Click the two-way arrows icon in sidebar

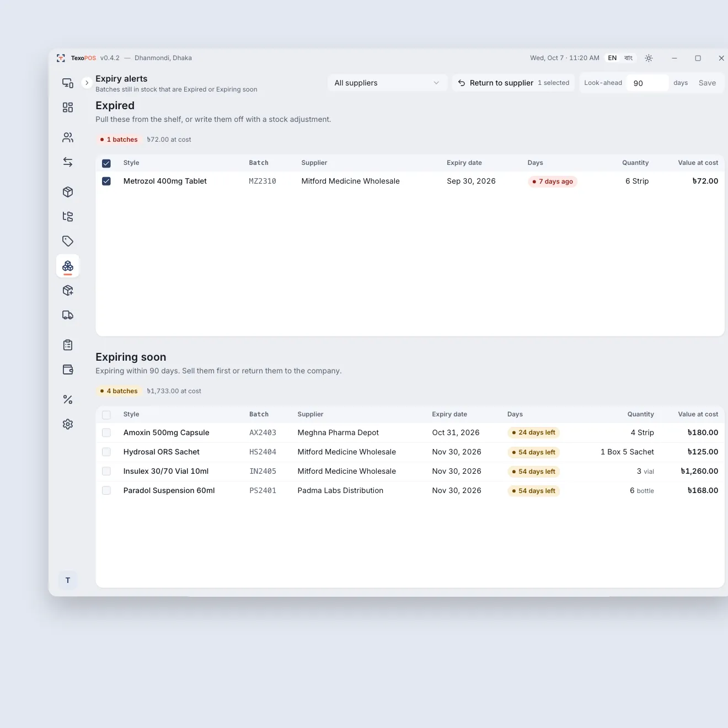[68, 162]
